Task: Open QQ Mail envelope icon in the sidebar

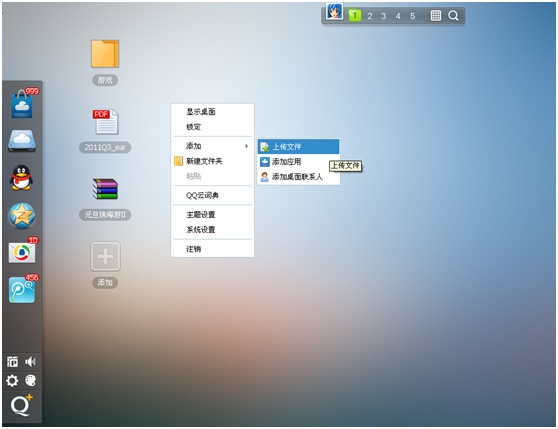Action: coord(22,253)
